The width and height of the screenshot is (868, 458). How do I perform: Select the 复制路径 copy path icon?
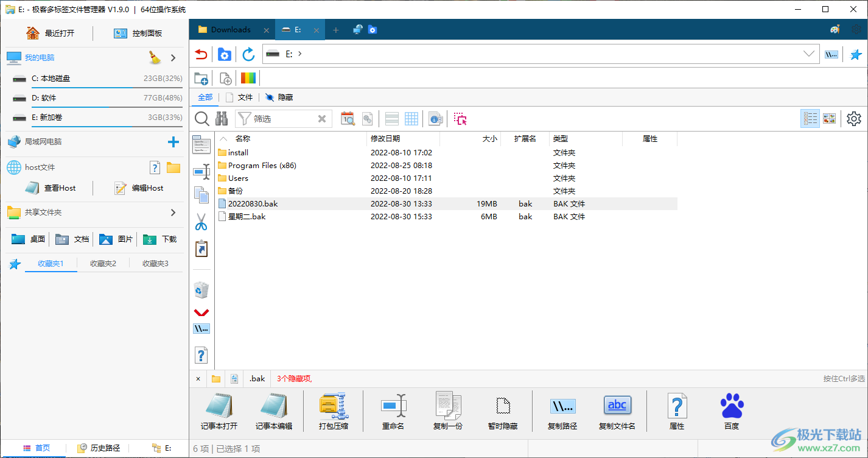(562, 411)
